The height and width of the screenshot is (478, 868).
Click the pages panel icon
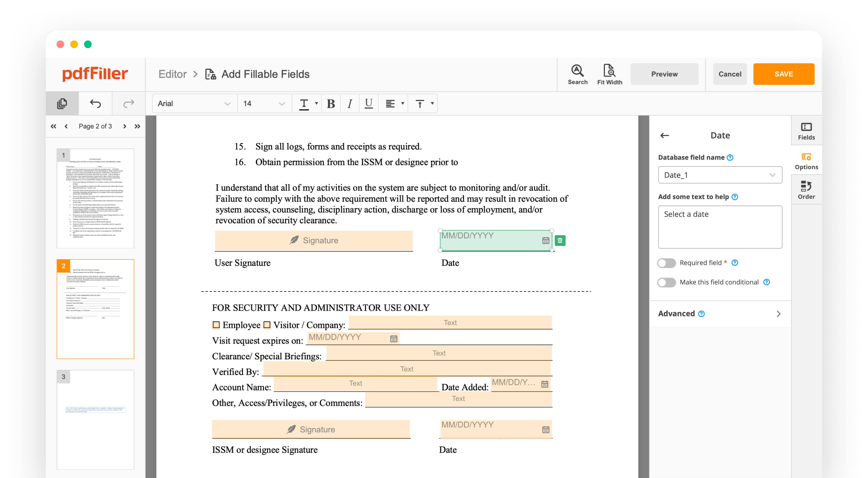tap(62, 103)
